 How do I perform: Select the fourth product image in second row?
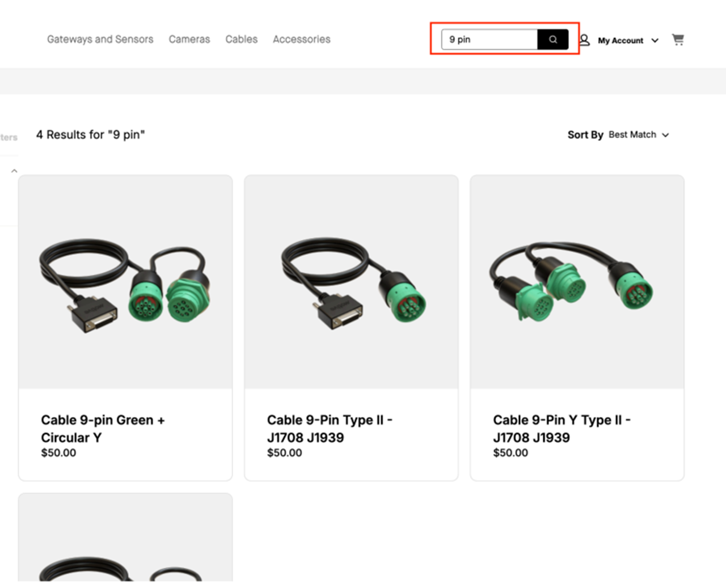point(125,539)
